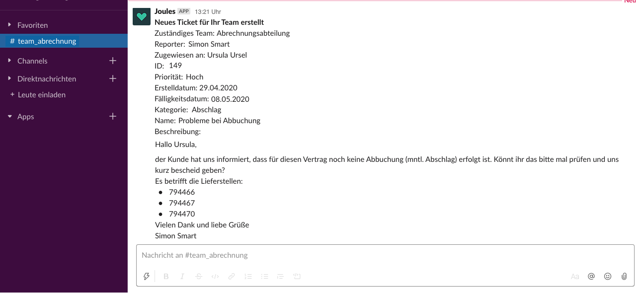
Task: Click Leute einladen in the sidebar
Action: click(x=42, y=94)
